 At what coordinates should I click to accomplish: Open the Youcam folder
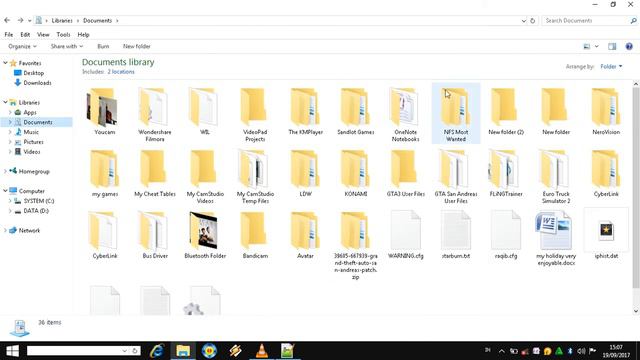click(x=104, y=111)
